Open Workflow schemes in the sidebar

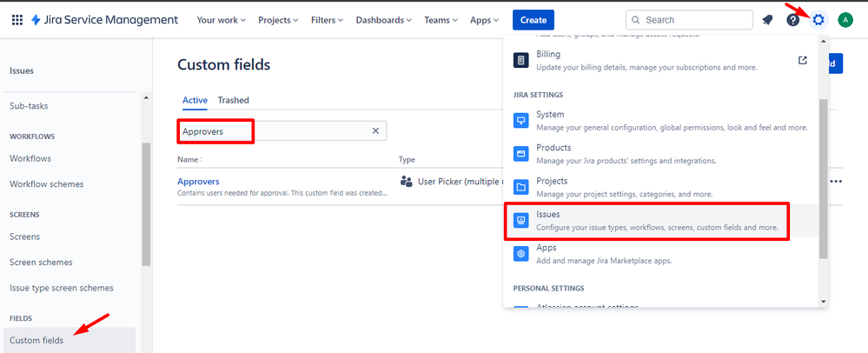(x=47, y=184)
